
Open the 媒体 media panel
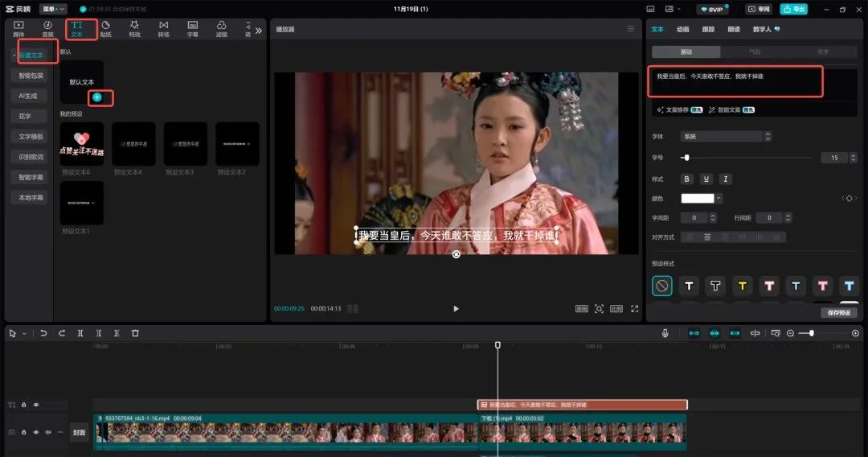click(x=18, y=29)
